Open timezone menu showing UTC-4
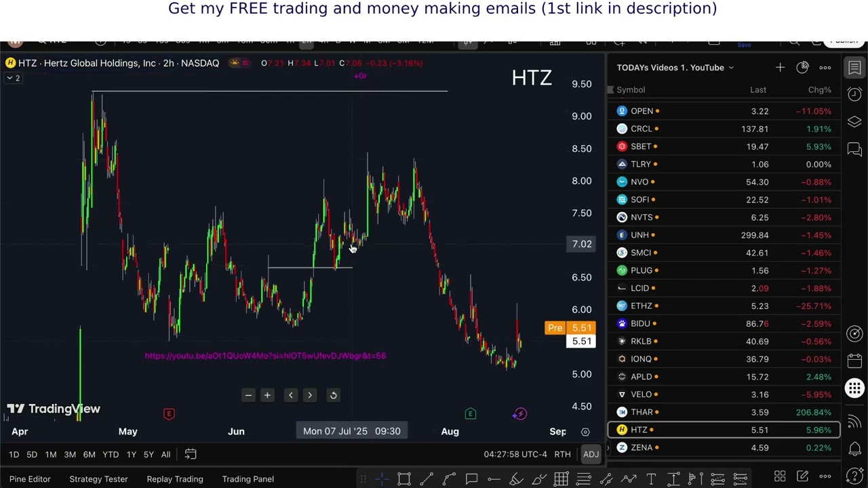The image size is (868, 488). tap(515, 454)
